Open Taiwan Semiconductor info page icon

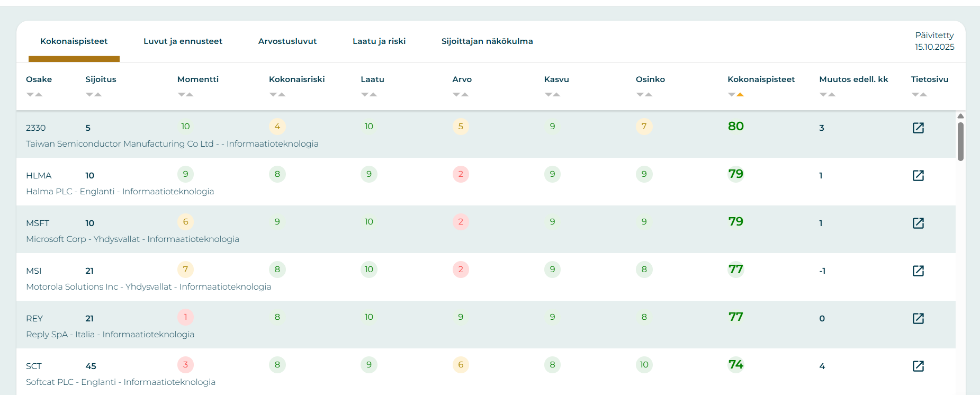click(918, 128)
